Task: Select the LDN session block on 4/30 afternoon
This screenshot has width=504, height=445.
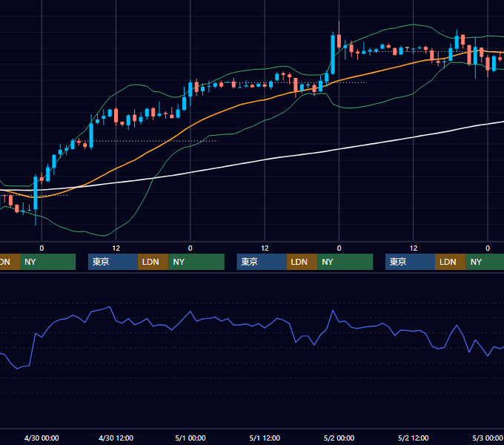Action: tap(153, 262)
